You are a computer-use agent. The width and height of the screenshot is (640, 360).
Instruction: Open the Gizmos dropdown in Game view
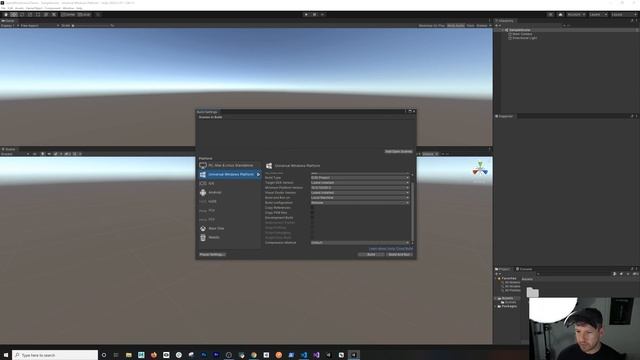tap(483, 26)
